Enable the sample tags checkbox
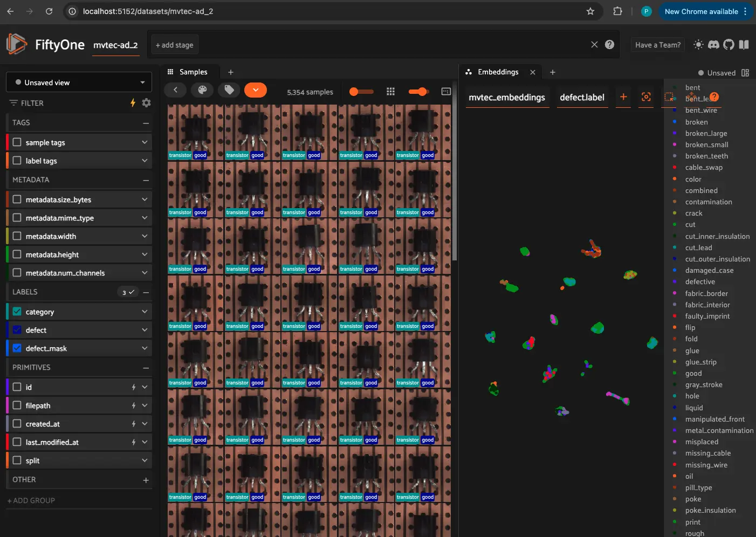Image resolution: width=756 pixels, height=537 pixels. (17, 142)
